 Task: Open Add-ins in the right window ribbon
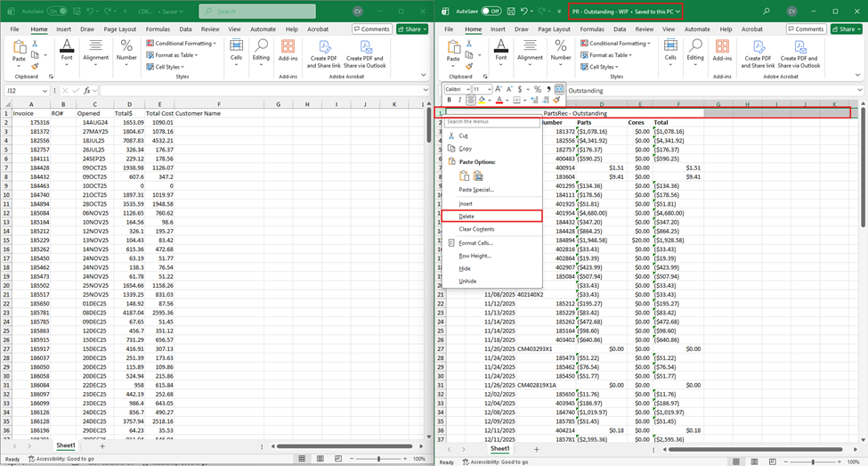coord(722,51)
